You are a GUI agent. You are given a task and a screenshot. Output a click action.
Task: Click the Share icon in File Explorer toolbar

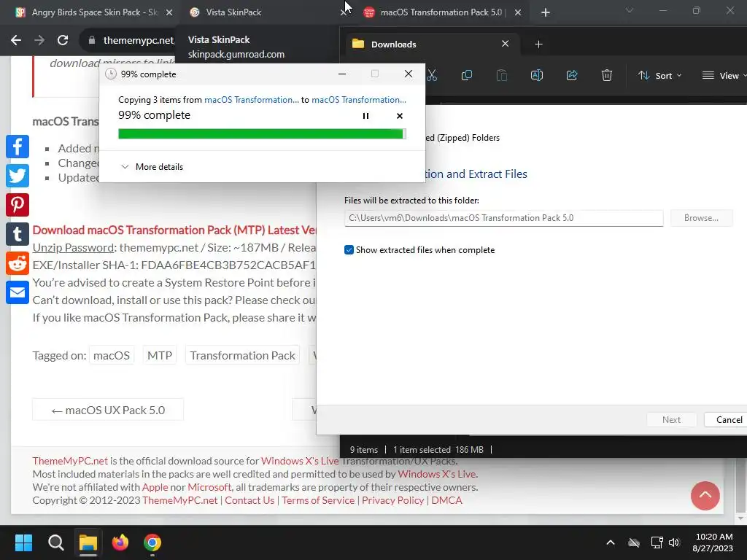coord(572,75)
